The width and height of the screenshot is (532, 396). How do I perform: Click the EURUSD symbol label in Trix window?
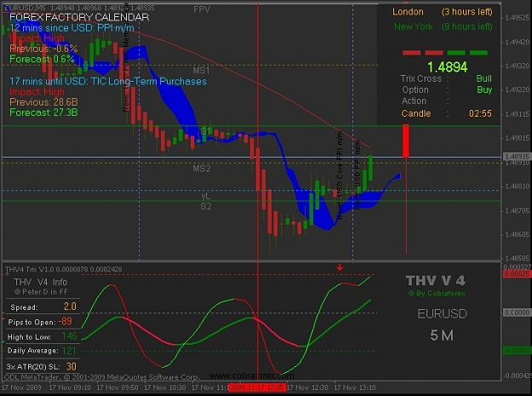pos(442,313)
